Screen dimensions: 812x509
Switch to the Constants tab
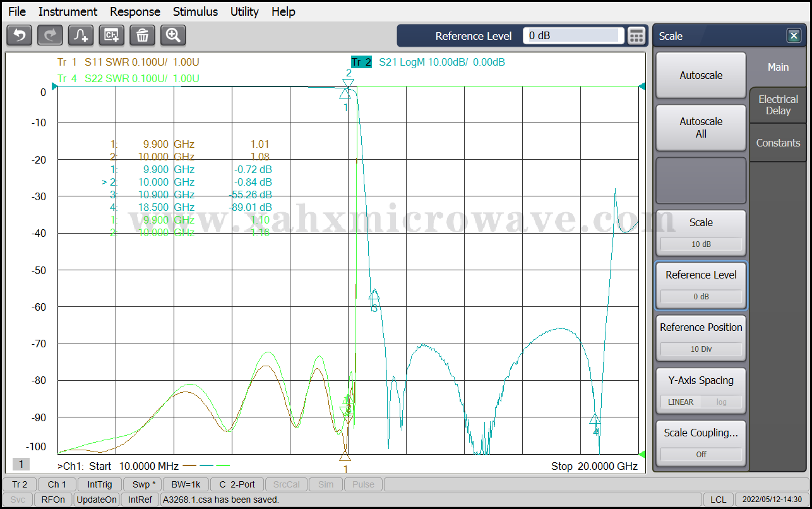pos(778,143)
